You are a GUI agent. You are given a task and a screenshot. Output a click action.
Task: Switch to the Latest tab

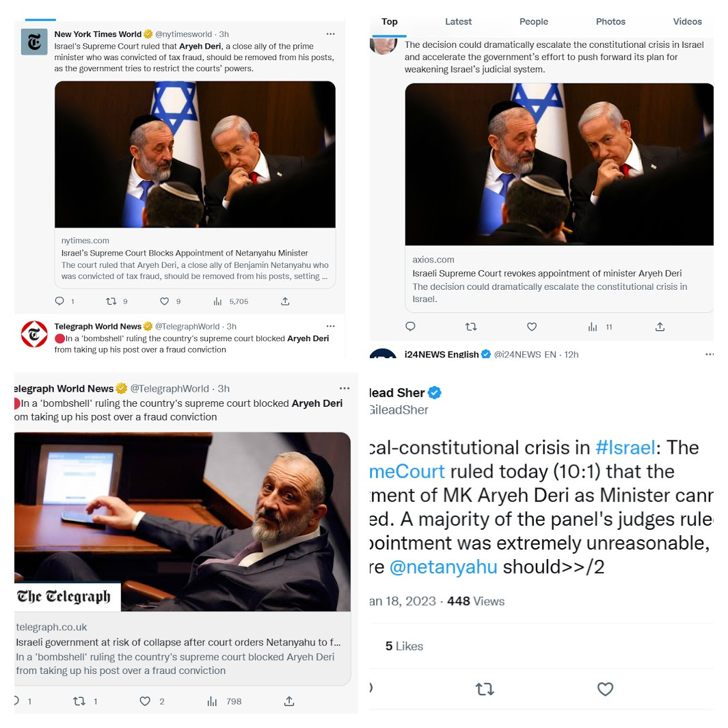click(458, 21)
